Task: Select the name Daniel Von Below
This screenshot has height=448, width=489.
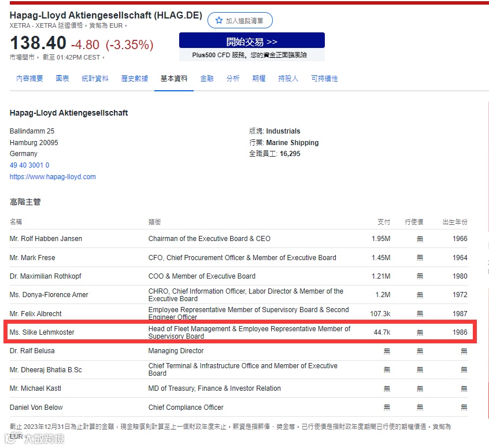Action: click(x=36, y=407)
